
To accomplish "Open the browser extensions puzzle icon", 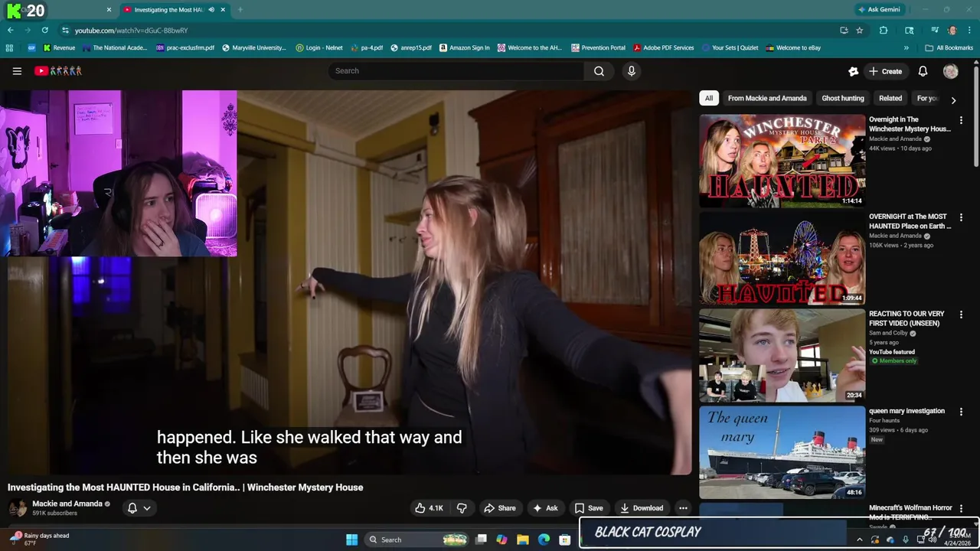I will (884, 30).
